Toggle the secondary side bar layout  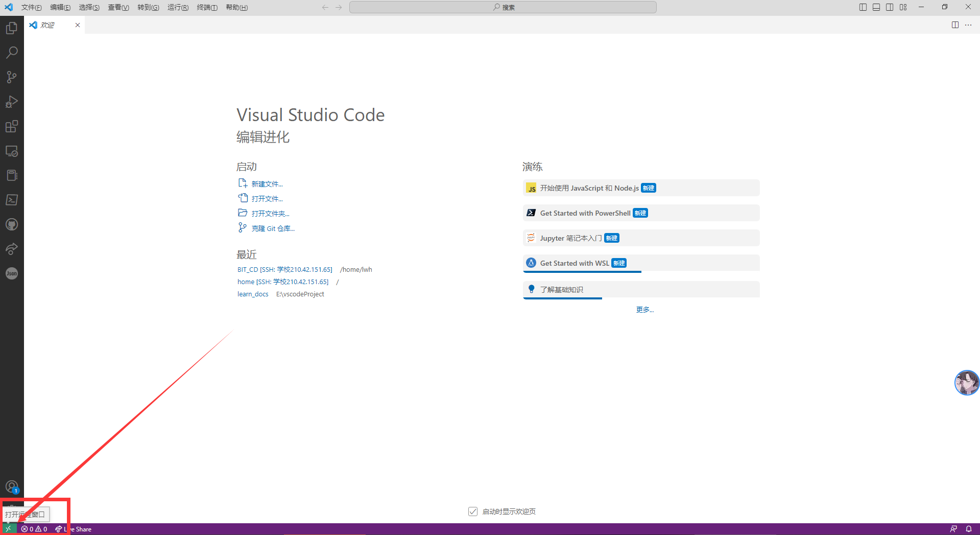tap(890, 7)
